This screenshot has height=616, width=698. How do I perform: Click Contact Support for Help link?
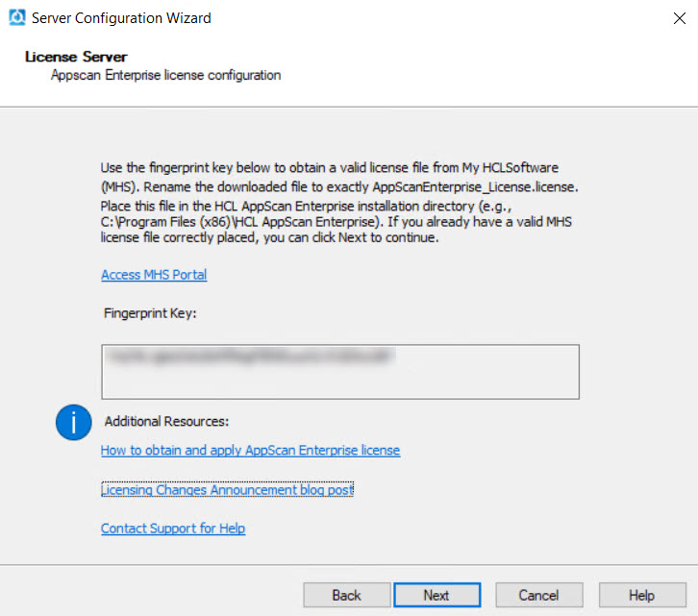pyautogui.click(x=173, y=529)
